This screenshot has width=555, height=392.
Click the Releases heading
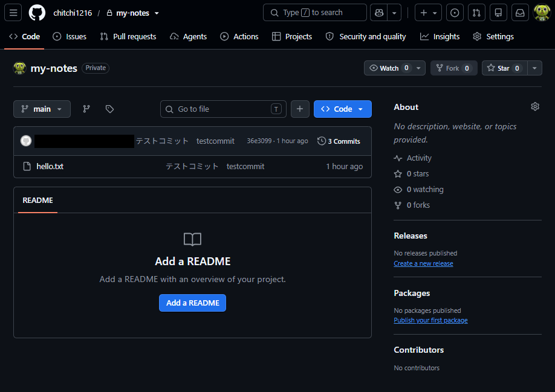411,236
